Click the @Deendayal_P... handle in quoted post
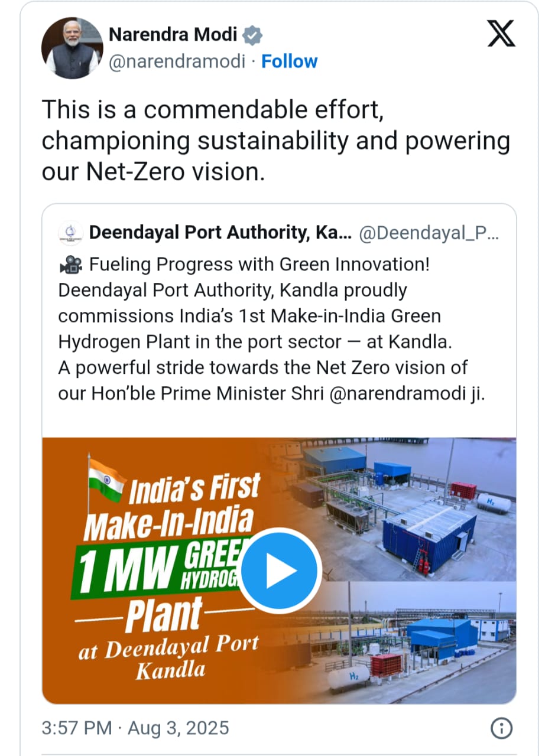This screenshot has height=756, width=558. coord(429,233)
